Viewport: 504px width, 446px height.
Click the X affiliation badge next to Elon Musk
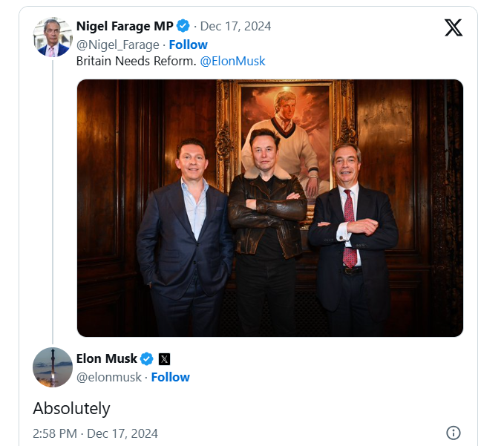click(165, 359)
